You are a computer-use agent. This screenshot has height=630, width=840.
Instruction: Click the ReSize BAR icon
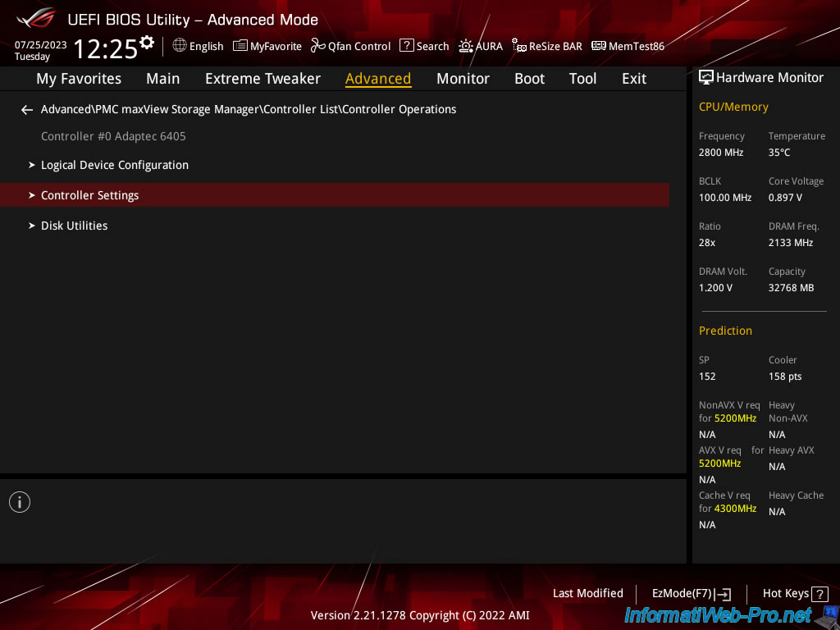(x=519, y=46)
